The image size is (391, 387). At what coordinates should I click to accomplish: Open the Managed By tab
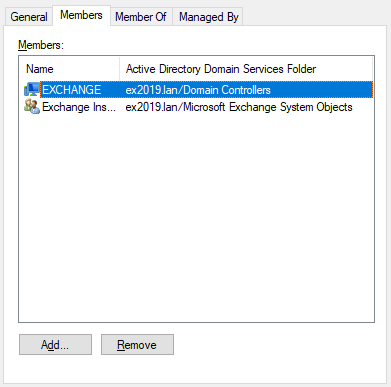[208, 17]
